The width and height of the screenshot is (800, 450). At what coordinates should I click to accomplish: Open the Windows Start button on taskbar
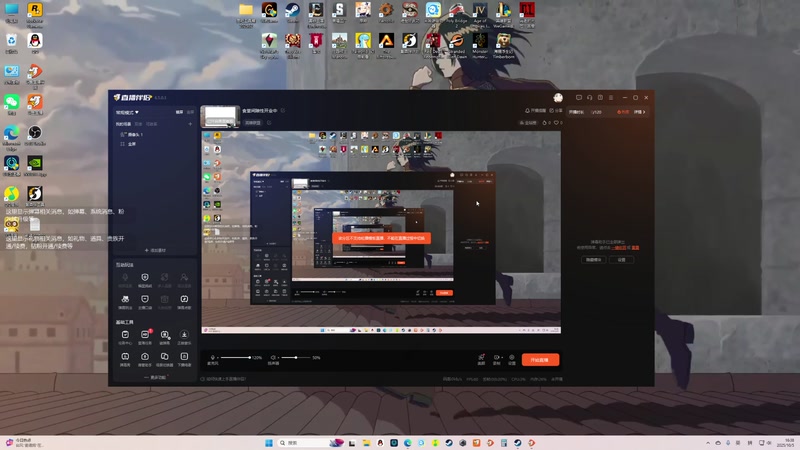coord(269,443)
